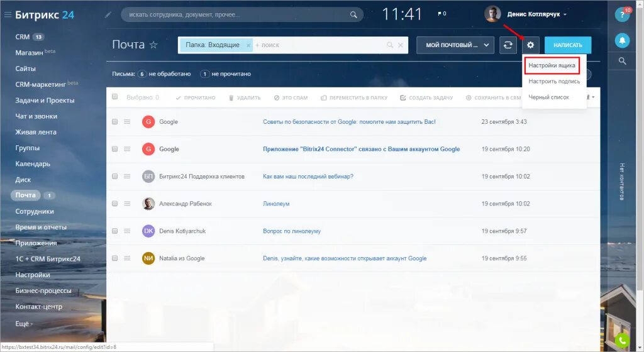Click ПЕРЕМЕСТИТЬ В ПАПКУ toolbar button
Viewport: 644px width, 352px height.
coord(354,97)
